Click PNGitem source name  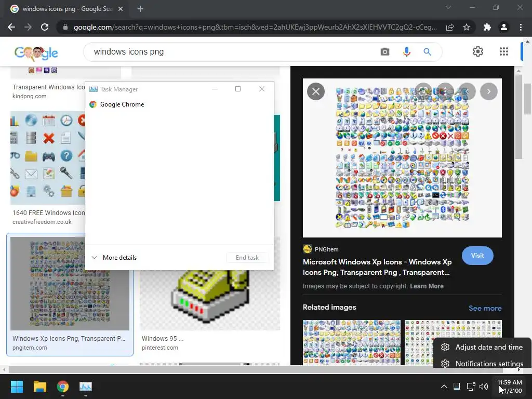[326, 249]
